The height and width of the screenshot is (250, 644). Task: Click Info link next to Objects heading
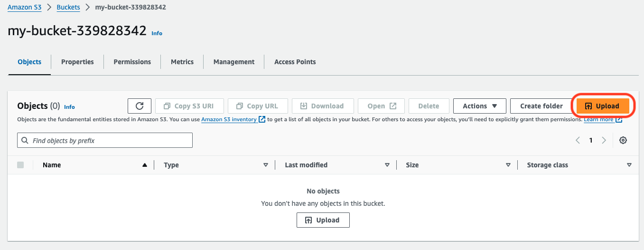[69, 107]
